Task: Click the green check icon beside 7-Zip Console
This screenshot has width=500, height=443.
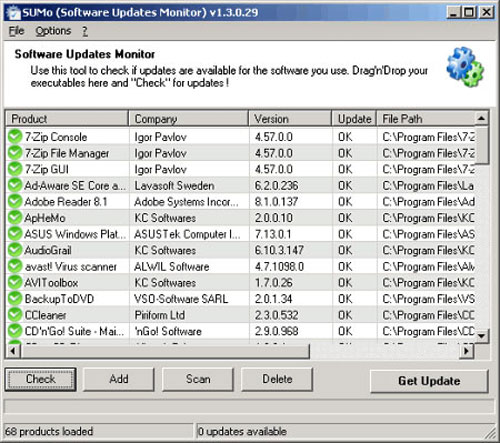Action: (15, 137)
